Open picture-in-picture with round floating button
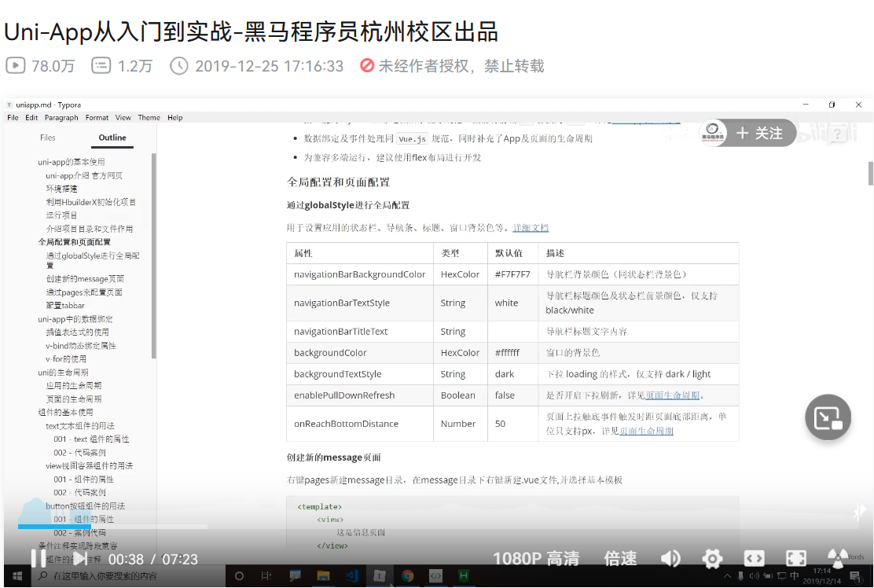Screen dimensions: 874x588 828,417
